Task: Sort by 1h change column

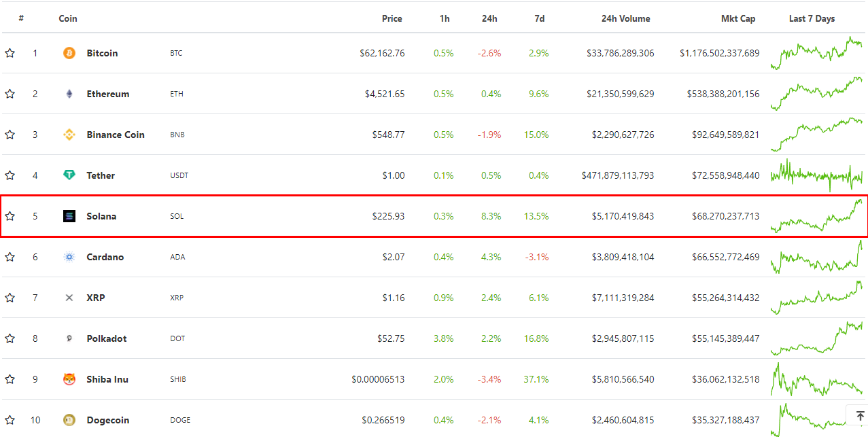Action: click(445, 18)
